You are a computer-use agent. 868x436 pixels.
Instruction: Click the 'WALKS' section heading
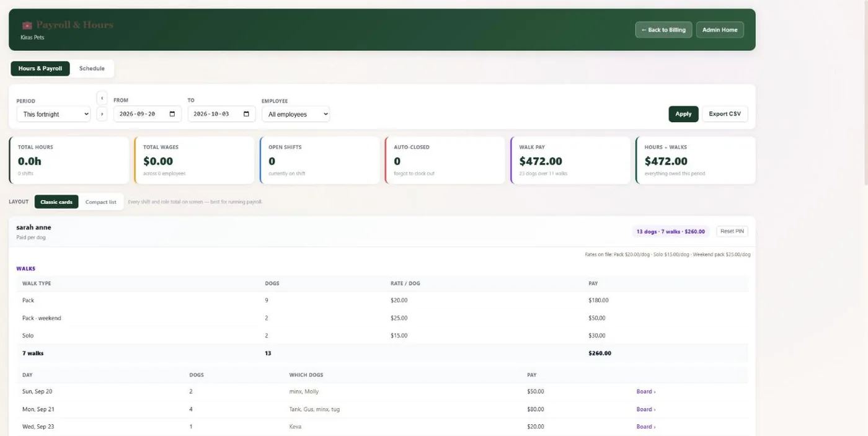click(x=25, y=269)
